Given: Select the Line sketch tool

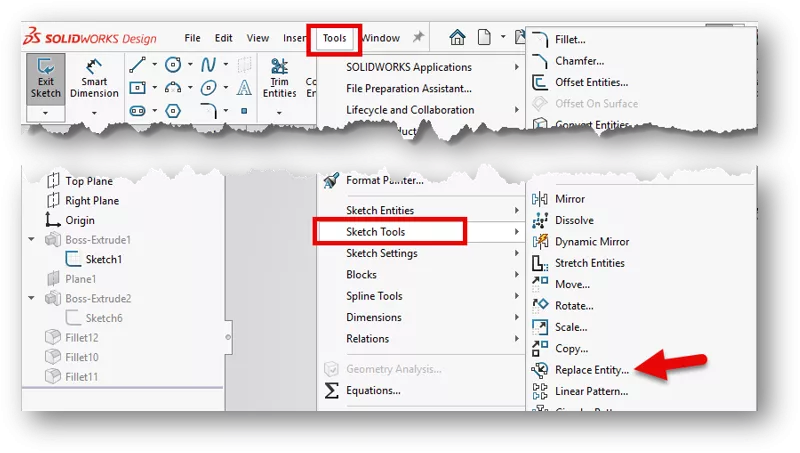Looking at the screenshot, I should point(137,65).
